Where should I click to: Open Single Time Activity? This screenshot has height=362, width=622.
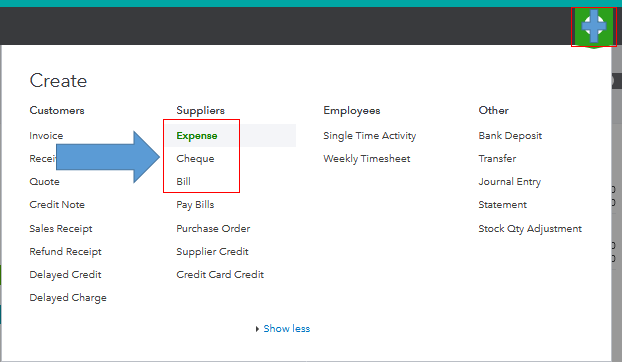coord(369,136)
